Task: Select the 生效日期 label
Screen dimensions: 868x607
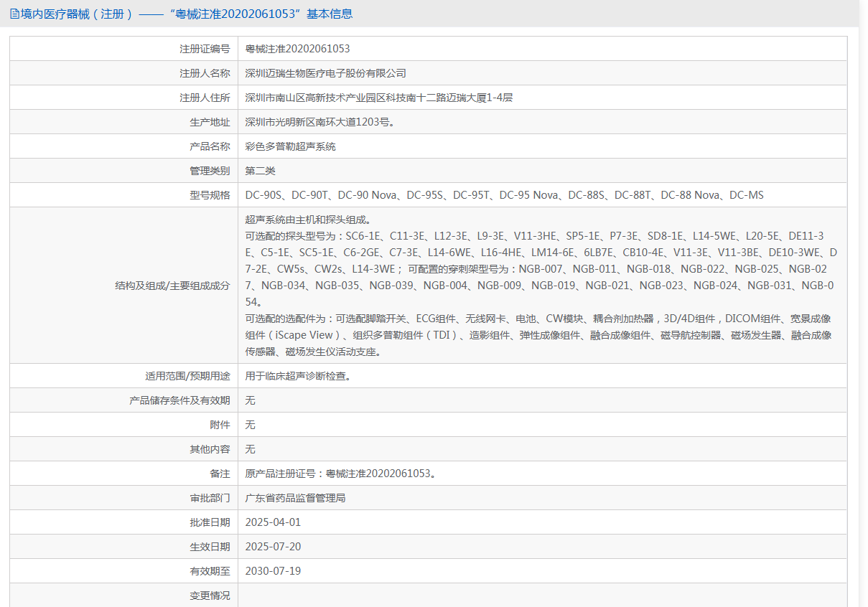Action: 210,547
